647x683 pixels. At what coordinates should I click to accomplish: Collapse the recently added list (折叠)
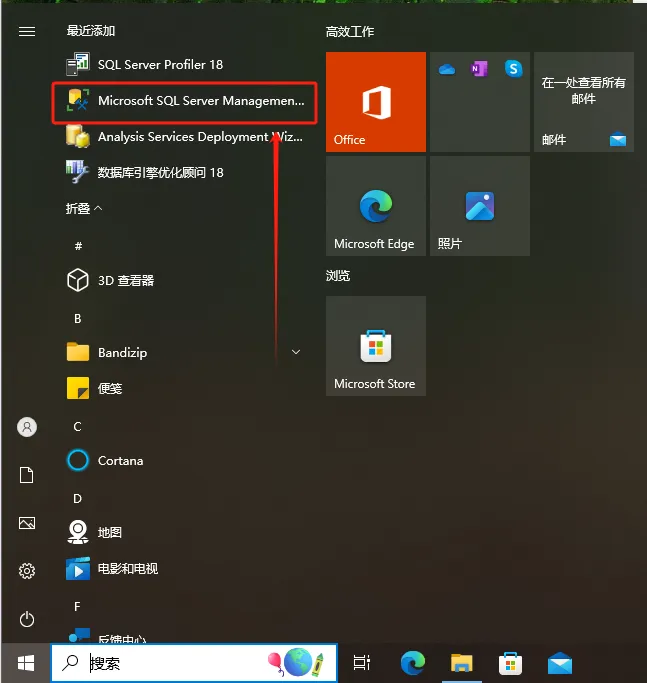84,209
